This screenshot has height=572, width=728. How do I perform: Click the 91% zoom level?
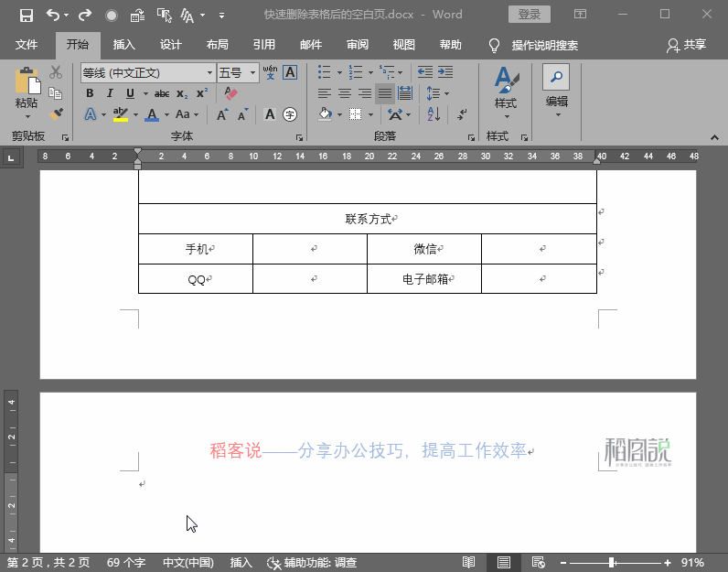(692, 563)
